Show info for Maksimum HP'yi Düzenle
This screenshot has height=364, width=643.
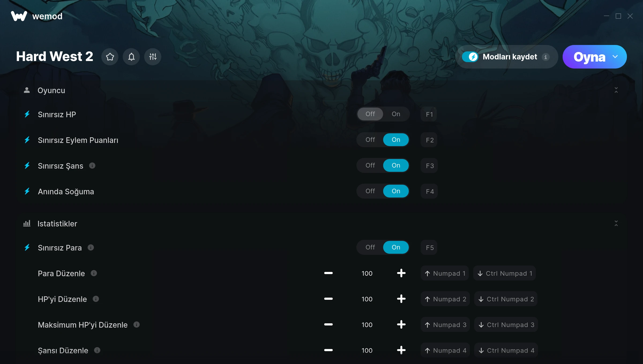(137, 325)
